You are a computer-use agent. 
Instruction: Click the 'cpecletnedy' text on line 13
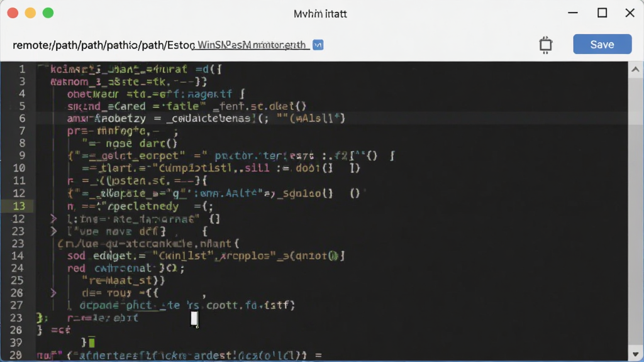[x=143, y=206]
